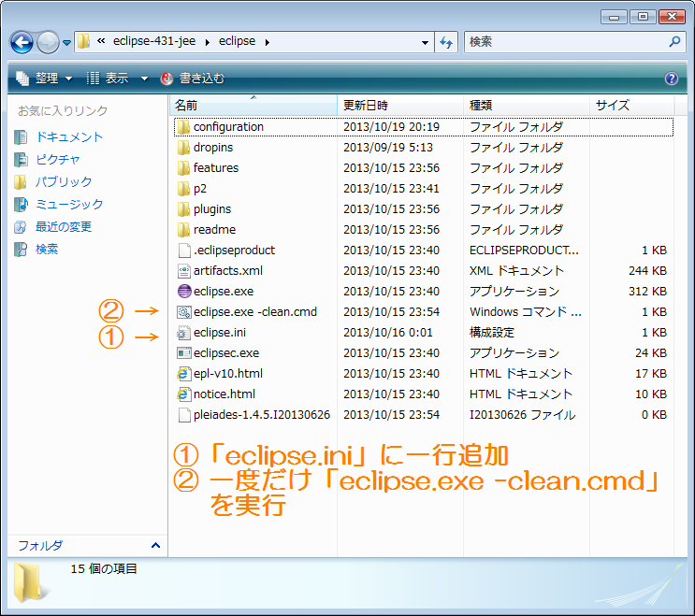
Task: Open the ドキュメント favorite link
Action: [x=69, y=136]
